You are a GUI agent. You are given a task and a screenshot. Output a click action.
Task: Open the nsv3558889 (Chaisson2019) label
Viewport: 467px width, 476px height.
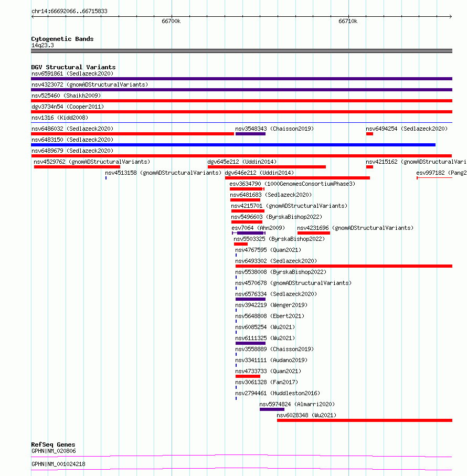point(274,350)
